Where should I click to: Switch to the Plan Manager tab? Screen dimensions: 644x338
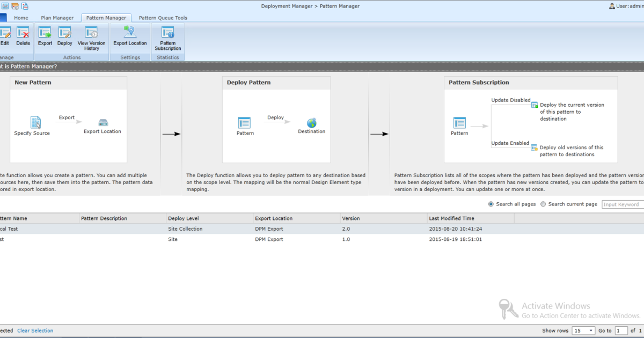coord(57,18)
